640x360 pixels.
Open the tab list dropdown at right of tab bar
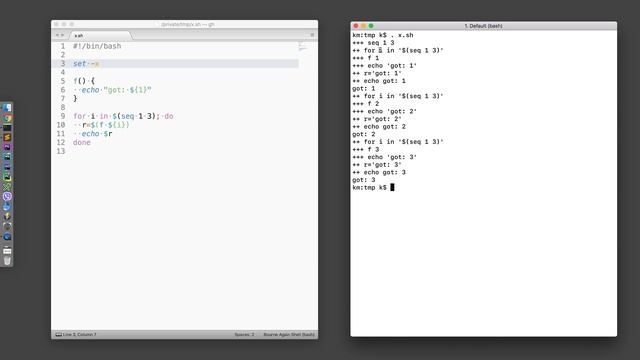click(x=312, y=35)
